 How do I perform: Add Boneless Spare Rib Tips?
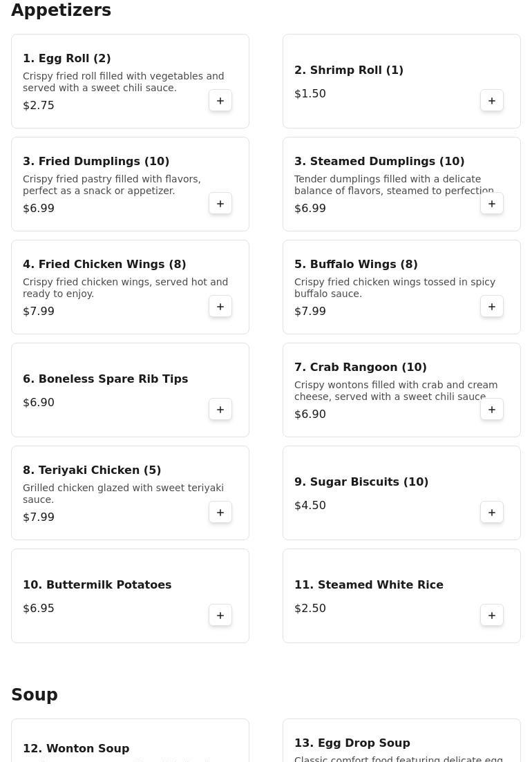220,410
